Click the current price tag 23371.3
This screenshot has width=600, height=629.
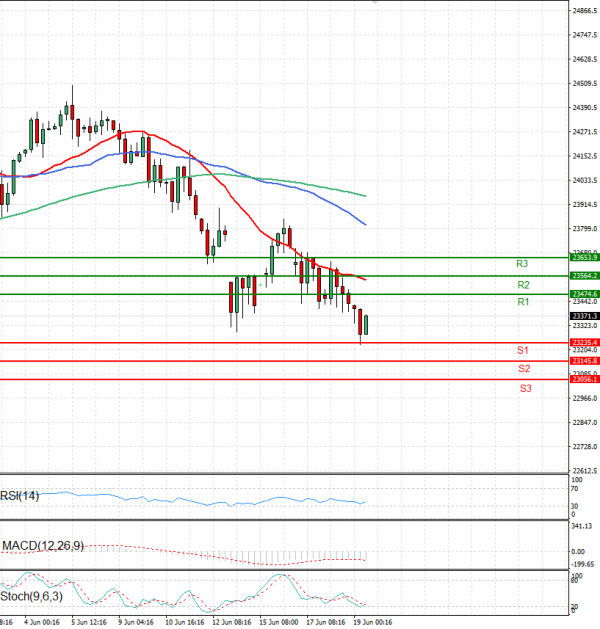pos(585,316)
